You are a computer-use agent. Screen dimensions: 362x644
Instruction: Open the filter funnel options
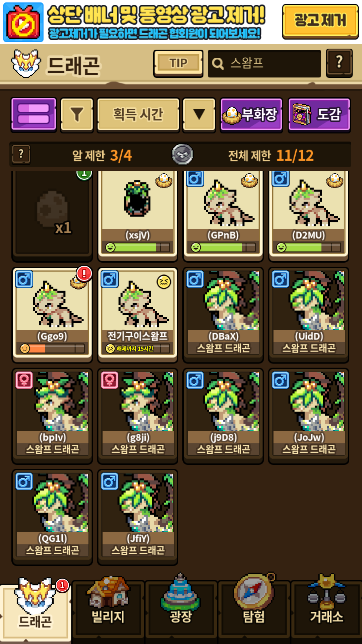pos(77,114)
